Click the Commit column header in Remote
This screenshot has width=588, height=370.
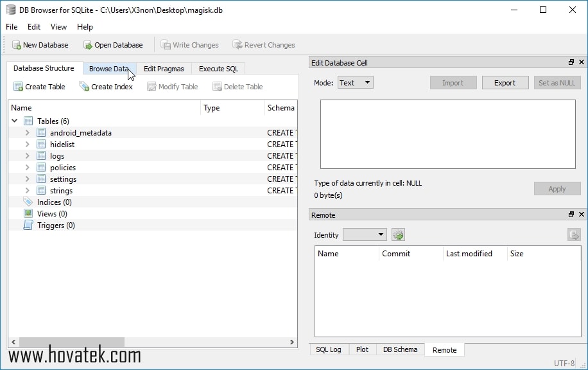[x=411, y=254]
